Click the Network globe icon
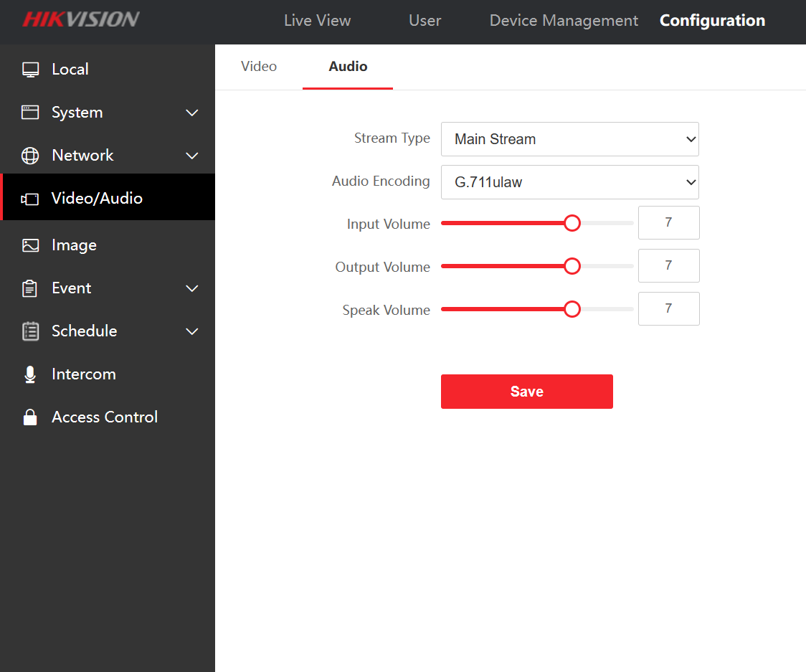The height and width of the screenshot is (672, 806). click(30, 156)
